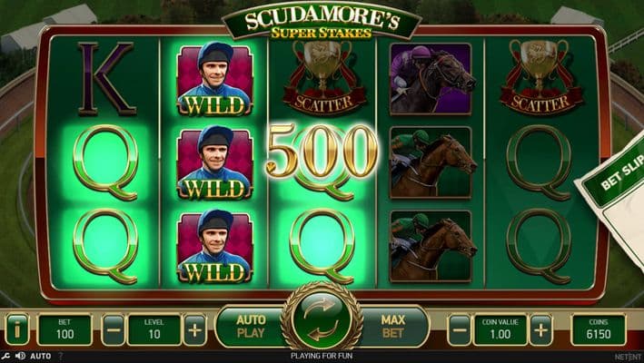Screen dimensions: 644x363
Task: Click the top Wild jockey symbol
Action: (x=214, y=79)
